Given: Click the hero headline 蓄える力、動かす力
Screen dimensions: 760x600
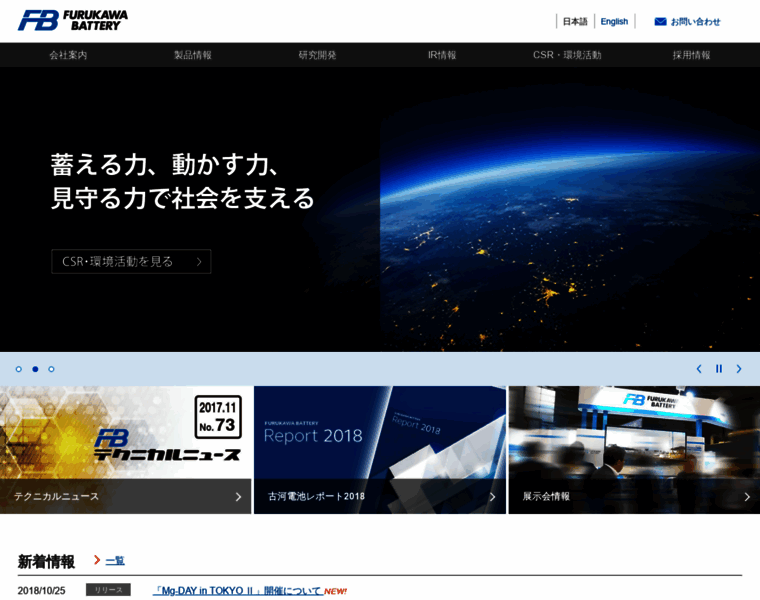Looking at the screenshot, I should coord(165,165).
